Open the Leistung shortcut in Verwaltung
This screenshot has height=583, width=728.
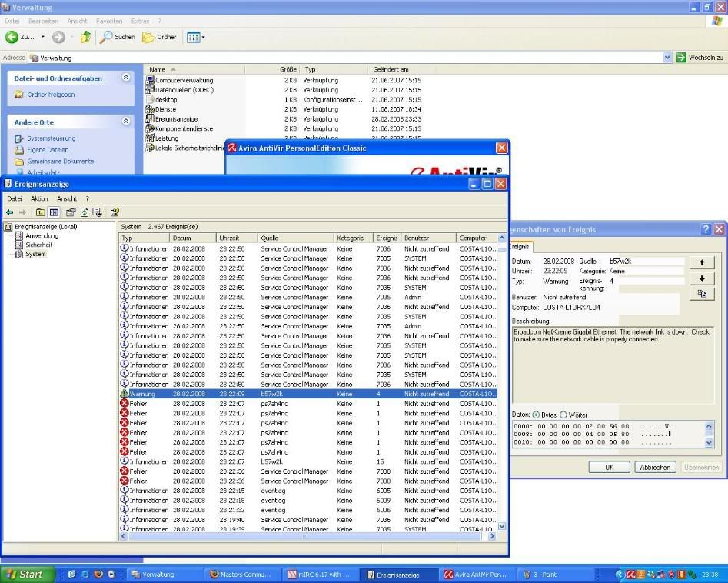coord(162,138)
